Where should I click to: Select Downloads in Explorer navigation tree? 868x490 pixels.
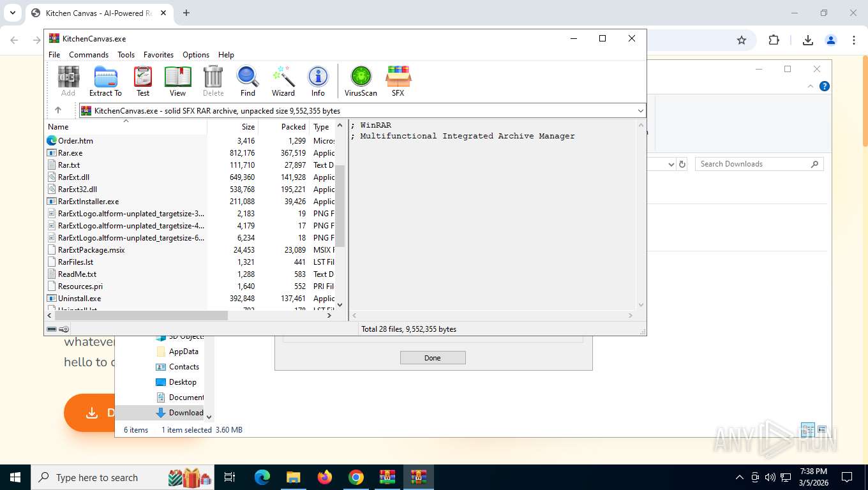click(x=186, y=413)
